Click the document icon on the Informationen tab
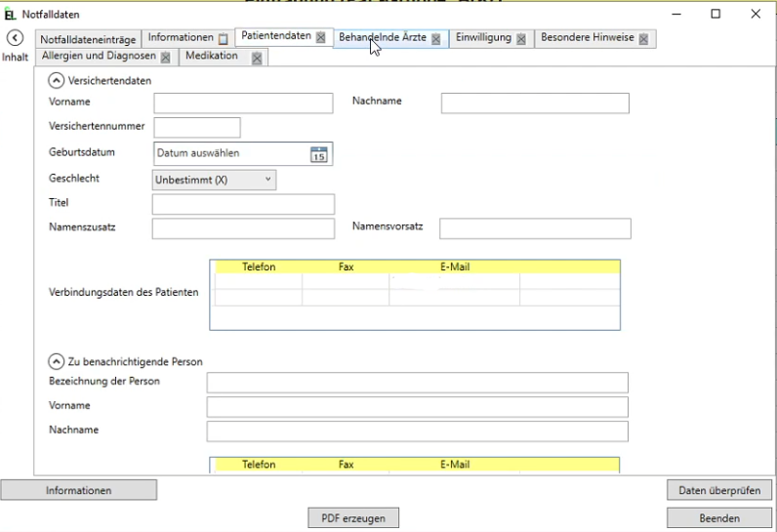This screenshot has width=777, height=532. [223, 39]
